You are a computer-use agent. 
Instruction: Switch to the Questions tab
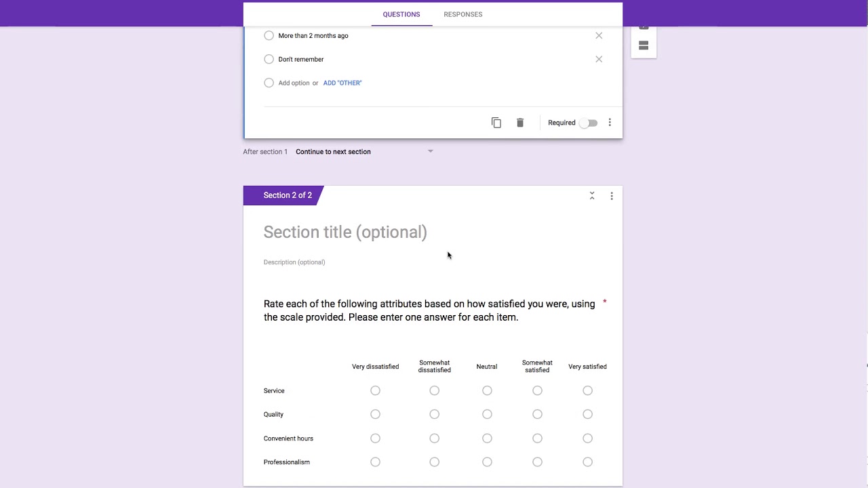pyautogui.click(x=401, y=14)
